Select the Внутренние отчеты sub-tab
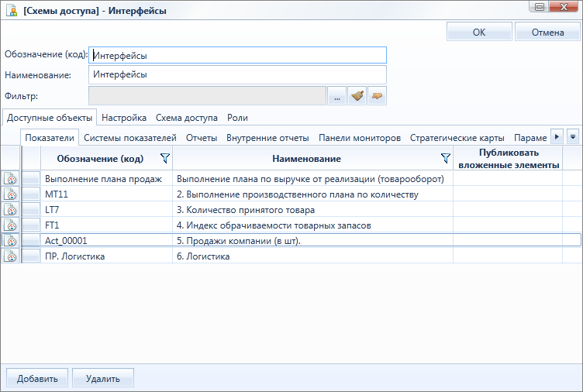583x392 pixels. [267, 138]
